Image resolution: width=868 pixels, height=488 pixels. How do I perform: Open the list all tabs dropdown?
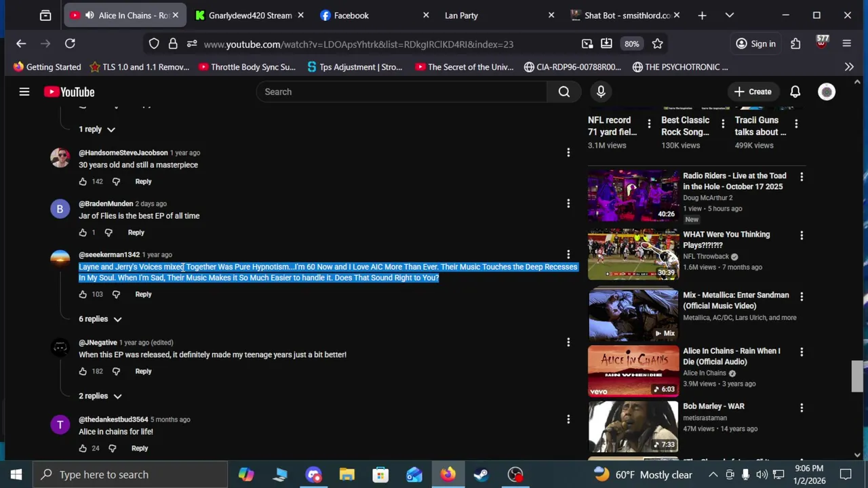[x=730, y=15]
